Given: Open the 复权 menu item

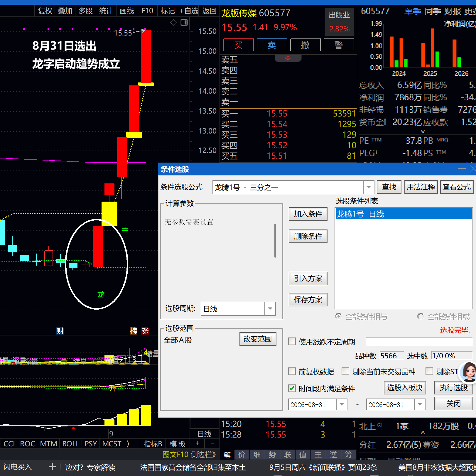Looking at the screenshot, I should pos(45,11).
